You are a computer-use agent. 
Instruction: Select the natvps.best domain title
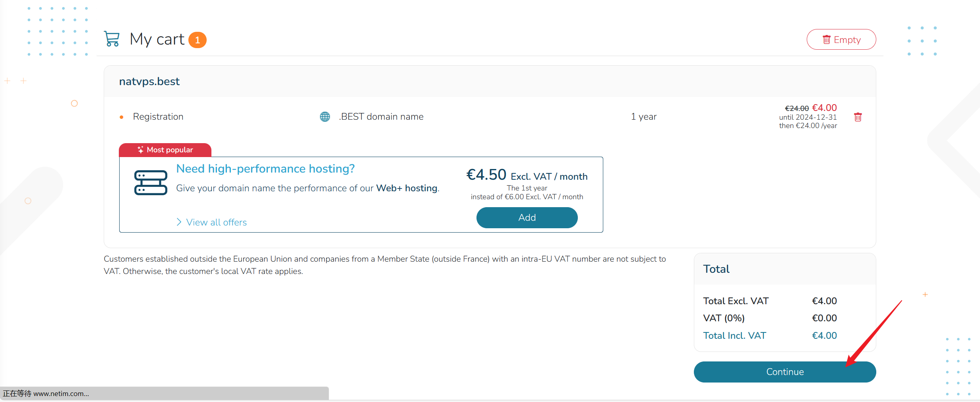(149, 82)
